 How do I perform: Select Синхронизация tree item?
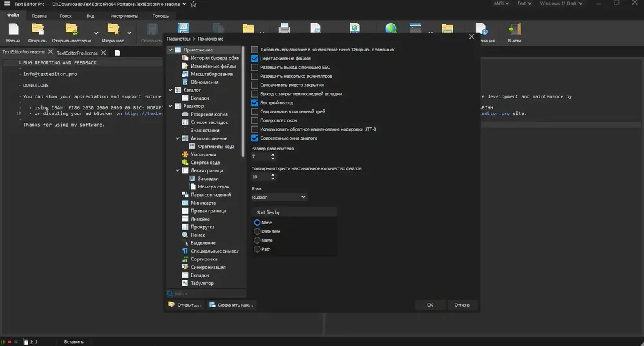[x=204, y=267]
